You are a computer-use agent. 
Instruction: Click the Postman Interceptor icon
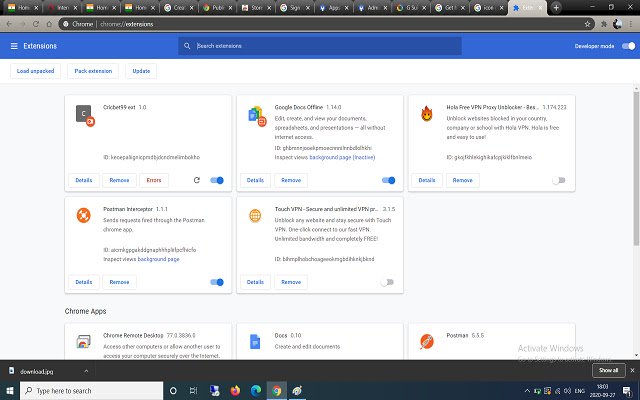point(84,215)
